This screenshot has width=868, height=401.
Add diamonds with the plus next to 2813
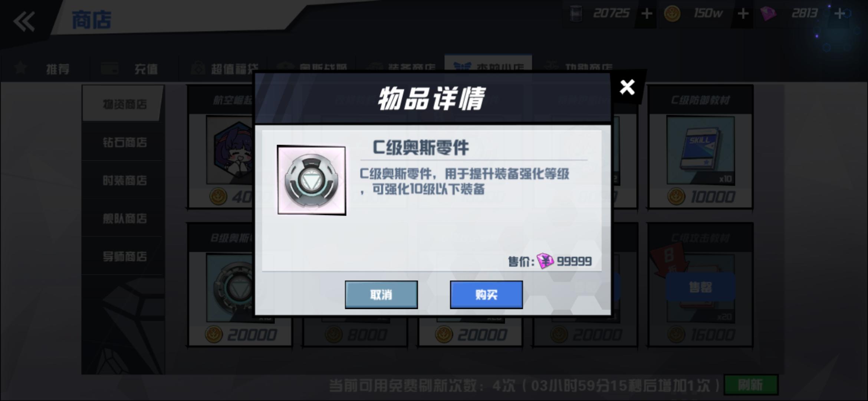pyautogui.click(x=839, y=14)
